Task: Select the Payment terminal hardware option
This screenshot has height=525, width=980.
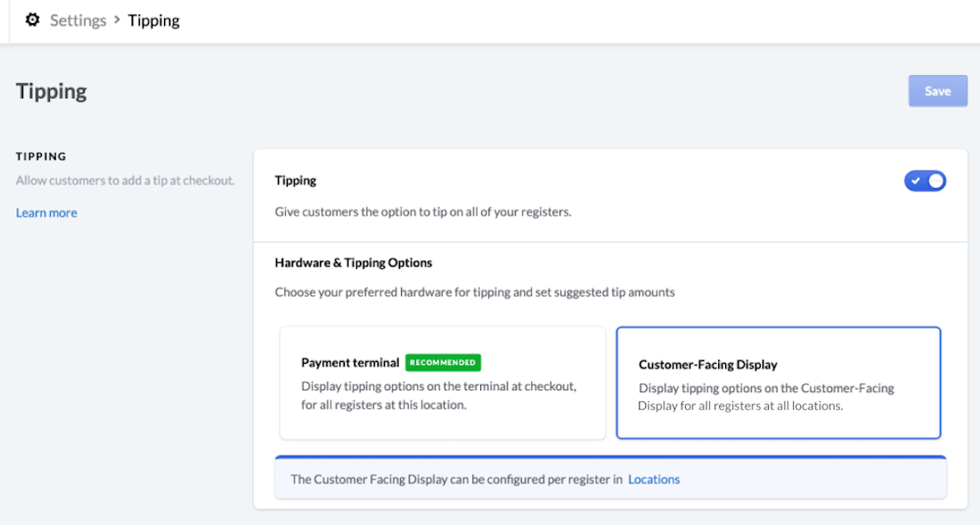Action: pos(443,382)
